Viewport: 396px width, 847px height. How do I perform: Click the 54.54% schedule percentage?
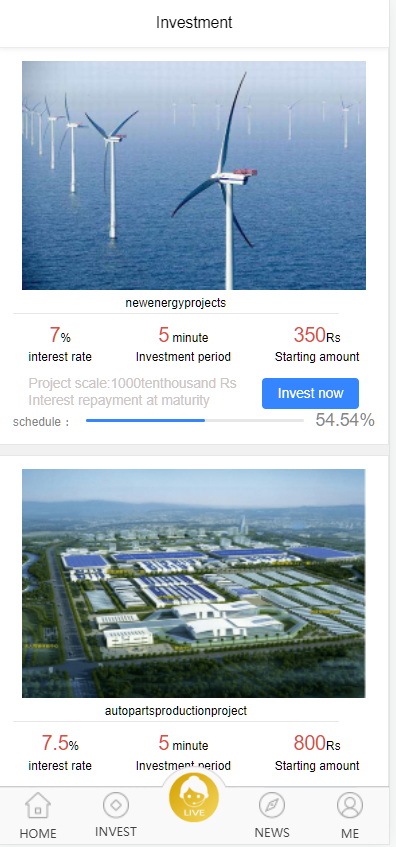[345, 420]
